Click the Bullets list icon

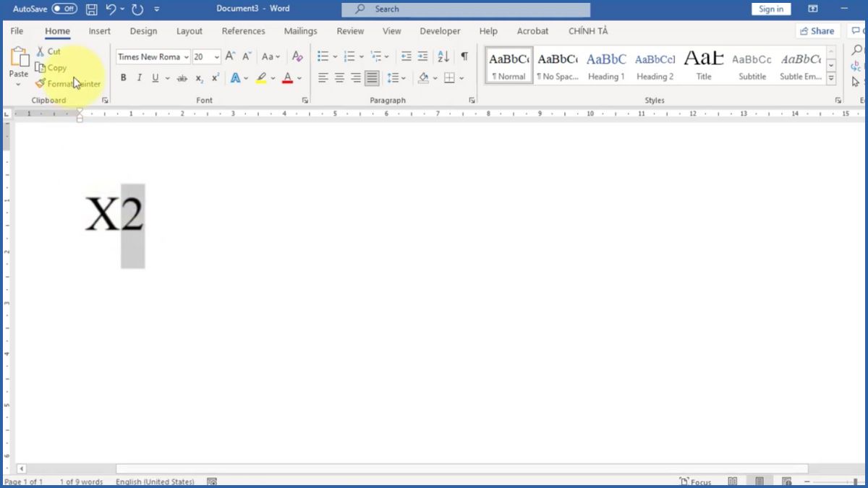click(323, 56)
